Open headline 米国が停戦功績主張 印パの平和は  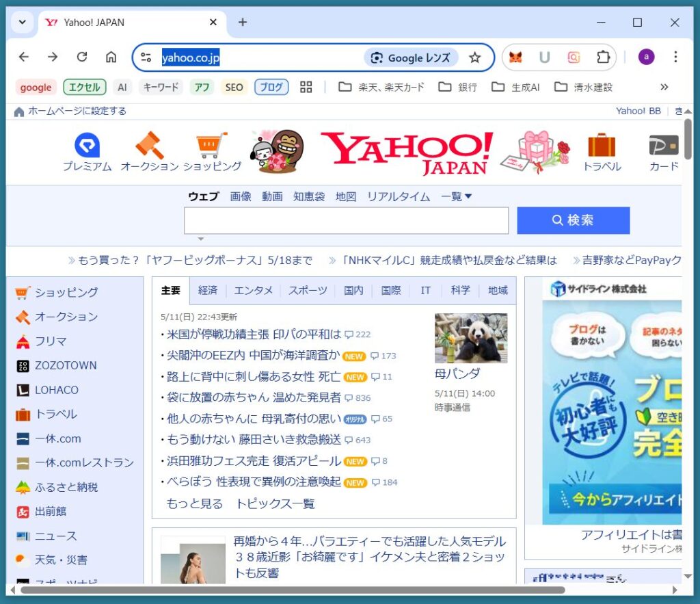tap(254, 334)
